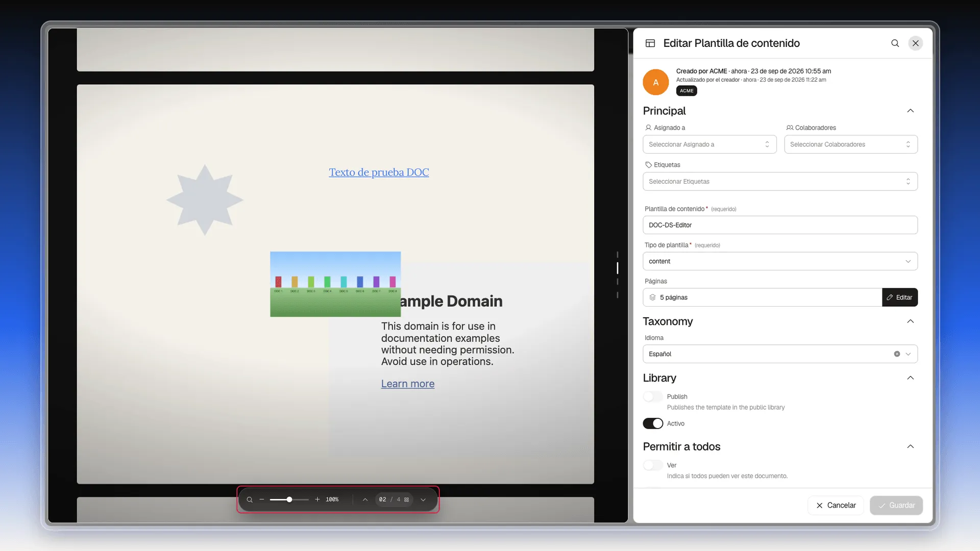The height and width of the screenshot is (551, 980).
Task: Collapse the Library section
Action: (x=910, y=378)
